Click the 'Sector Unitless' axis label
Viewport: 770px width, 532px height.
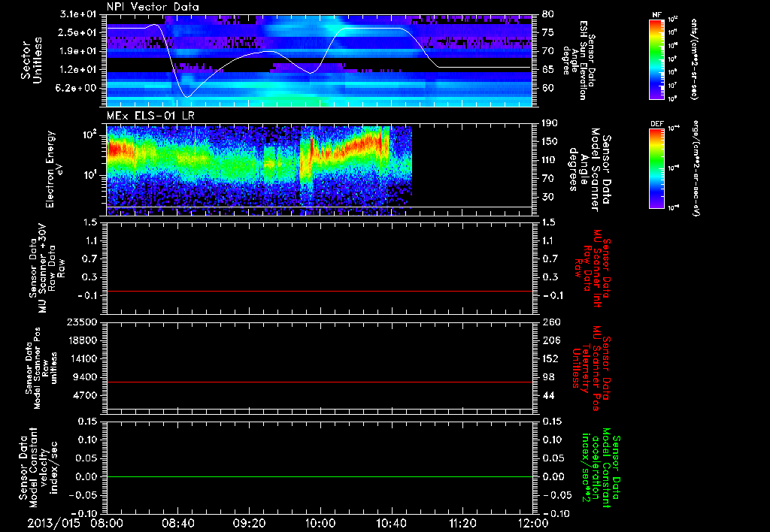pyautogui.click(x=32, y=60)
